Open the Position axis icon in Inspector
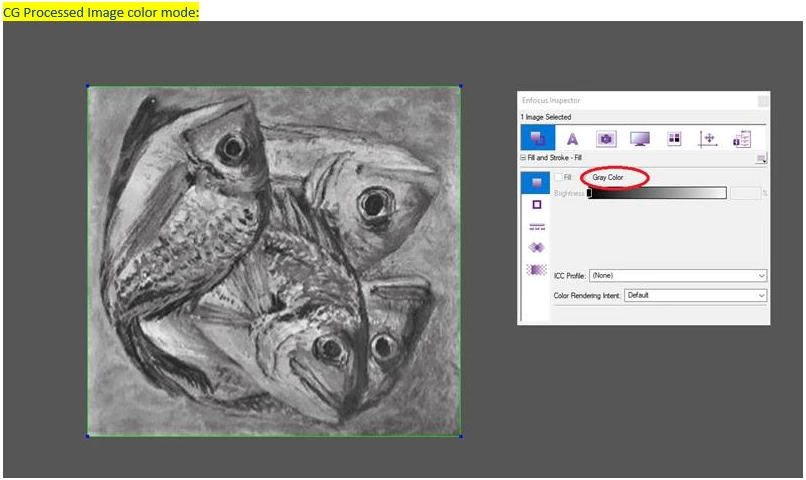 tap(708, 139)
